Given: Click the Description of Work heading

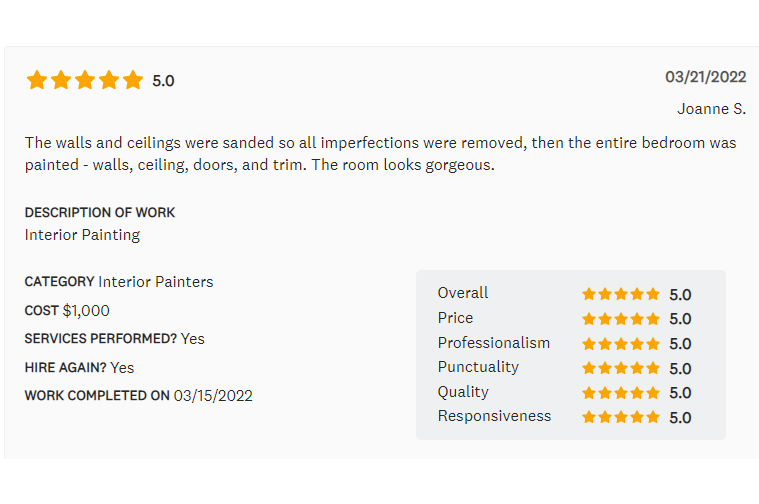Looking at the screenshot, I should pos(100,212).
